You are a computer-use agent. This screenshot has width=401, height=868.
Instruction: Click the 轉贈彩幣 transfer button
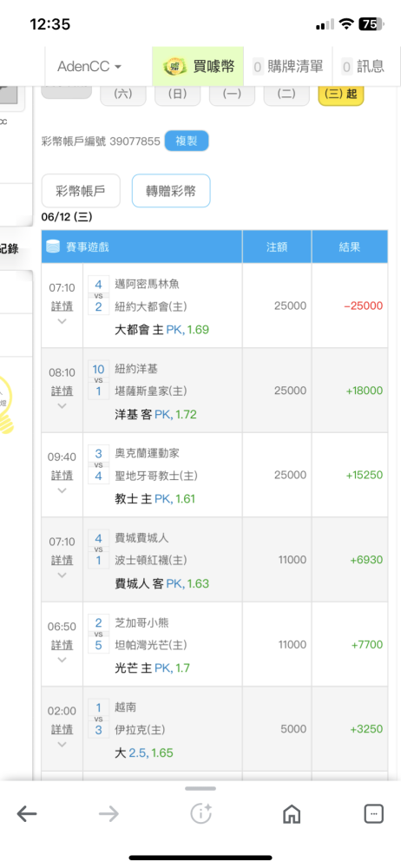171,191
